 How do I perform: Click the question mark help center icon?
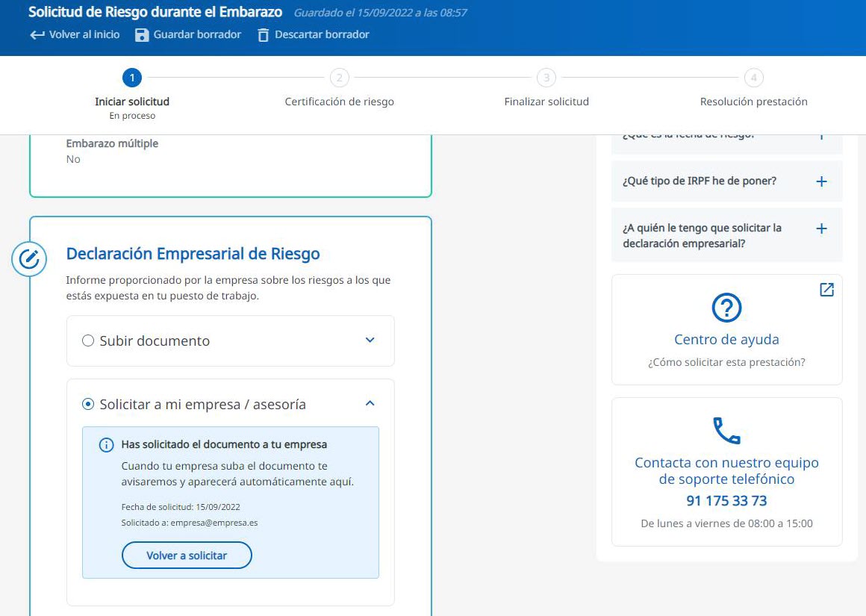(x=726, y=307)
